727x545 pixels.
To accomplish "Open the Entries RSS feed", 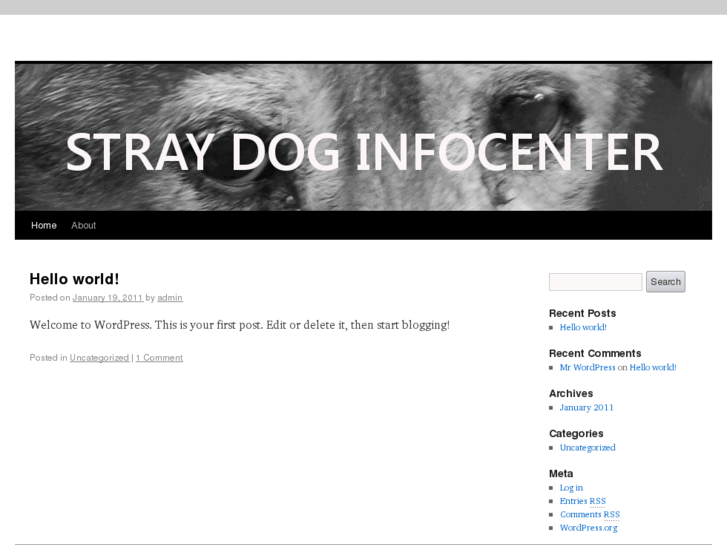I will click(583, 501).
